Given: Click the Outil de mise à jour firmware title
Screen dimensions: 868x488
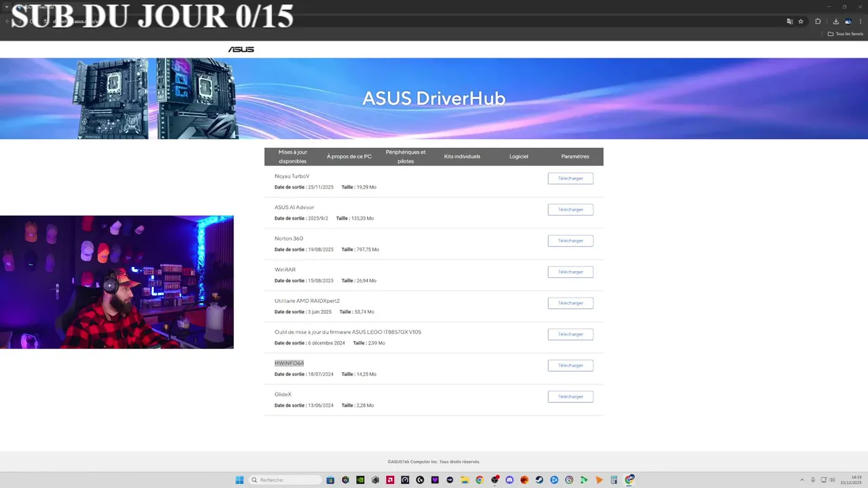Looking at the screenshot, I should 348,332.
